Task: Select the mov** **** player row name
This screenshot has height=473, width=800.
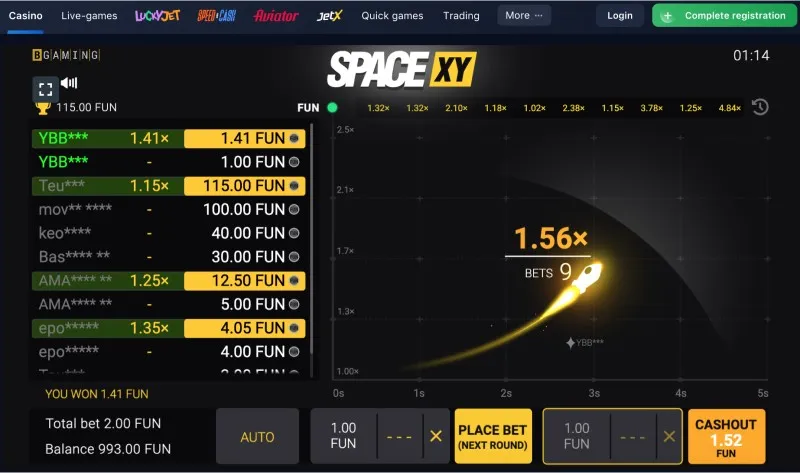Action: coord(75,209)
